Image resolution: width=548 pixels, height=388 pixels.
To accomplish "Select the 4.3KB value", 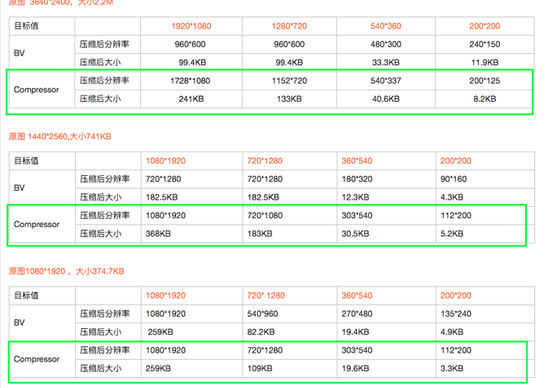I will [x=452, y=197].
